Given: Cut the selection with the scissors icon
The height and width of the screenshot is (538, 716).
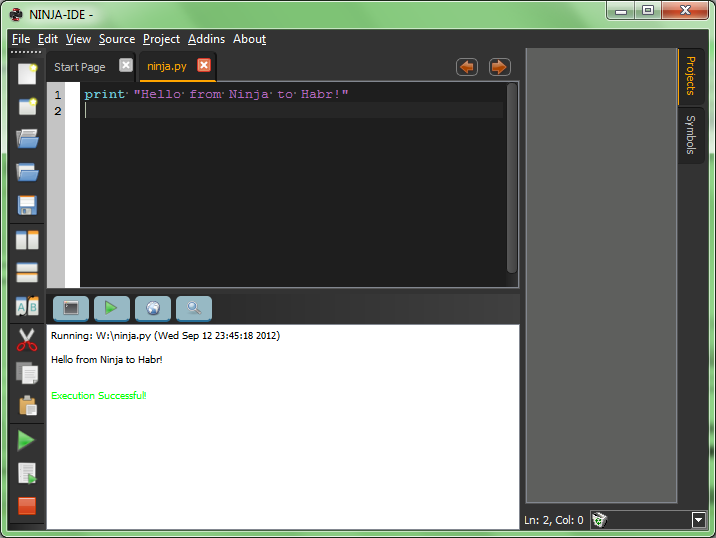Looking at the screenshot, I should pyautogui.click(x=27, y=340).
